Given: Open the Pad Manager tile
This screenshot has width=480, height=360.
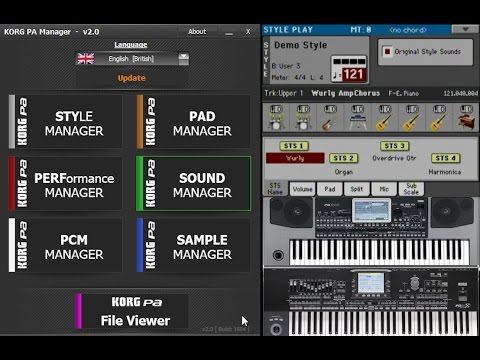Looking at the screenshot, I should click(194, 121).
